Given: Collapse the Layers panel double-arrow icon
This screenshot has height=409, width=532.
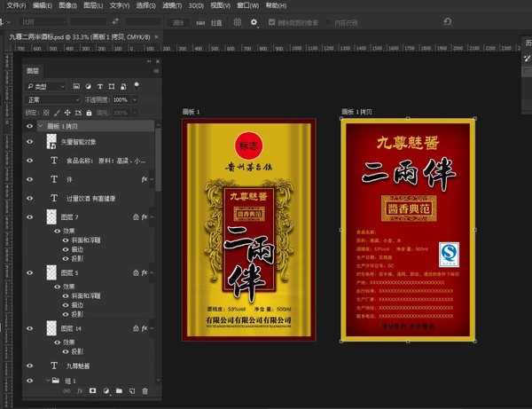Looking at the screenshot, I should pyautogui.click(x=149, y=61).
